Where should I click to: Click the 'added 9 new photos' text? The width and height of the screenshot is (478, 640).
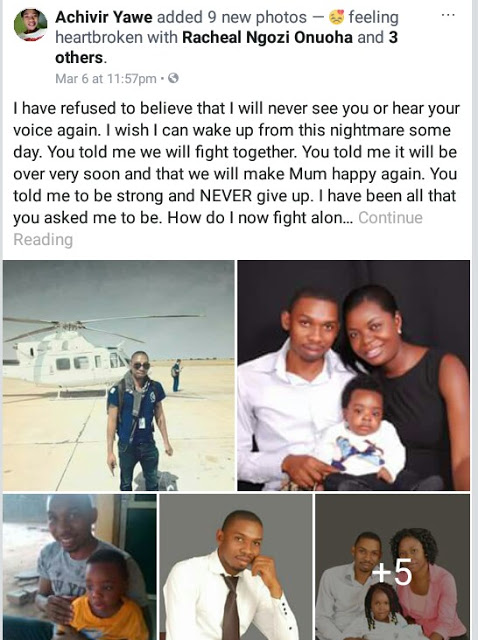click(x=231, y=17)
